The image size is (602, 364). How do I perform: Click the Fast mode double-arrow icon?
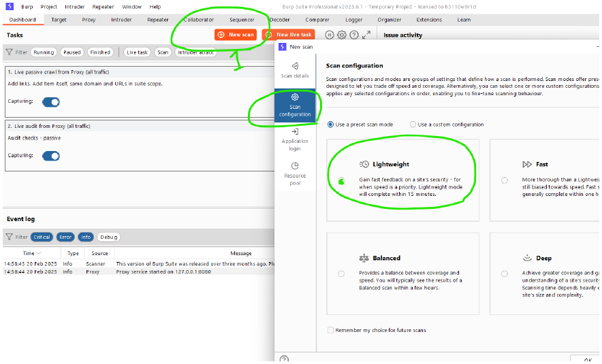[x=527, y=164]
